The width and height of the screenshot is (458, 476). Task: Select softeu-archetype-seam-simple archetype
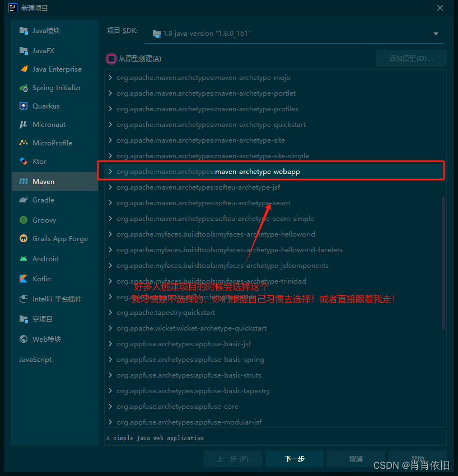coord(275,219)
